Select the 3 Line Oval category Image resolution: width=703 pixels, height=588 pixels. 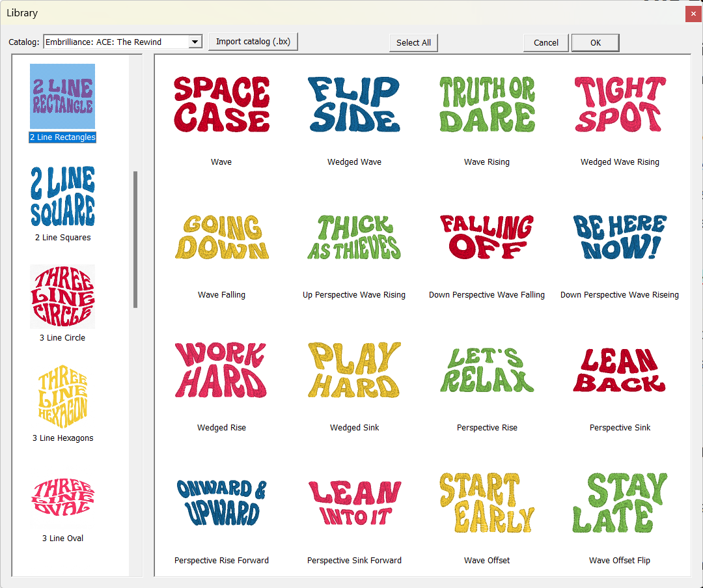(62, 497)
